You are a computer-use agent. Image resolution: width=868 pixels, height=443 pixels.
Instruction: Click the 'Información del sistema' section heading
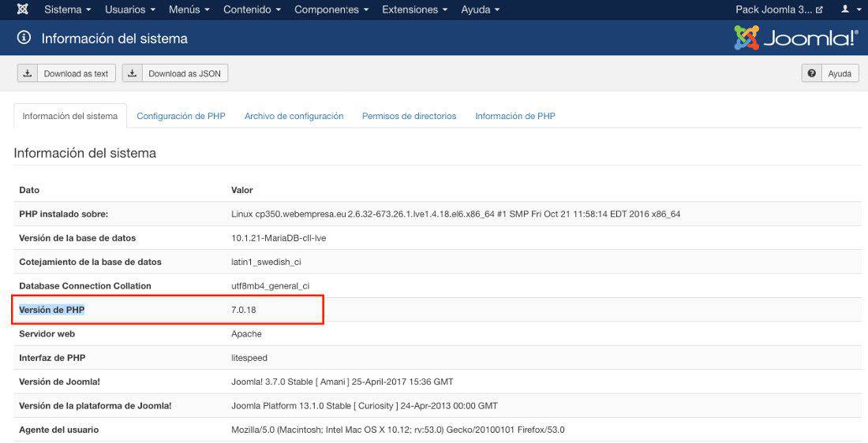click(84, 153)
